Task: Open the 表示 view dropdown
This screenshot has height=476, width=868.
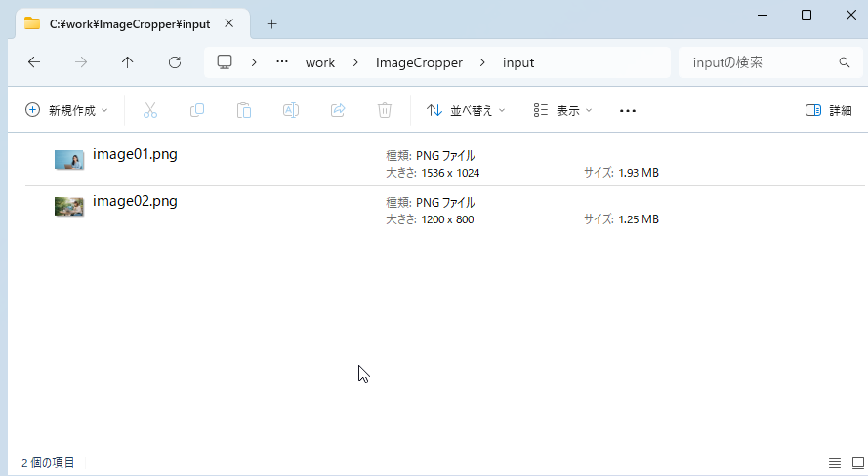Action: point(563,110)
